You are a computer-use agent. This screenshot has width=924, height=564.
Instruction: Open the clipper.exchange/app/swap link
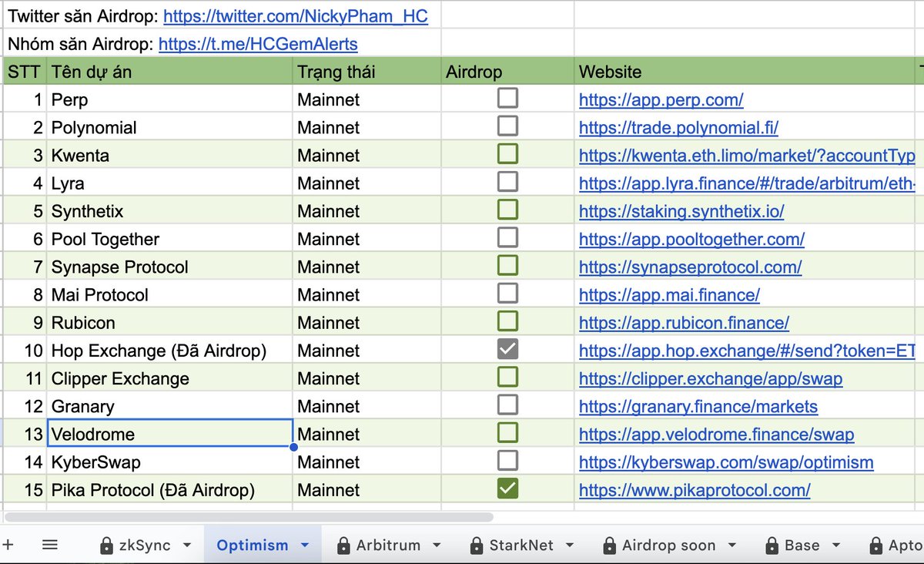click(x=711, y=378)
